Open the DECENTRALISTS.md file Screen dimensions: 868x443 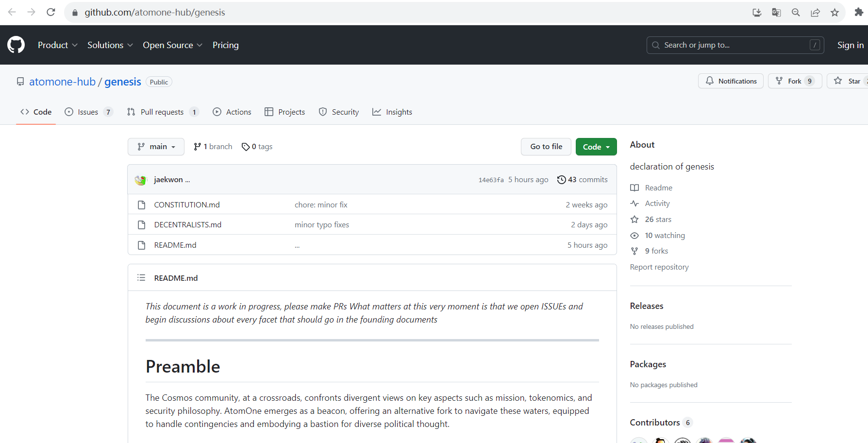point(188,225)
